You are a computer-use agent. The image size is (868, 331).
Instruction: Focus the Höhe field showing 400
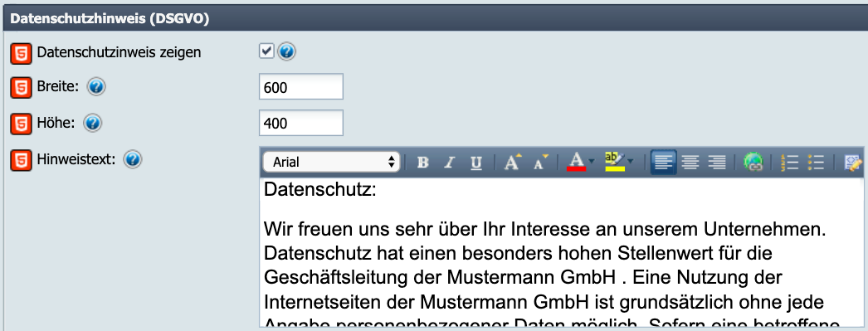click(301, 123)
